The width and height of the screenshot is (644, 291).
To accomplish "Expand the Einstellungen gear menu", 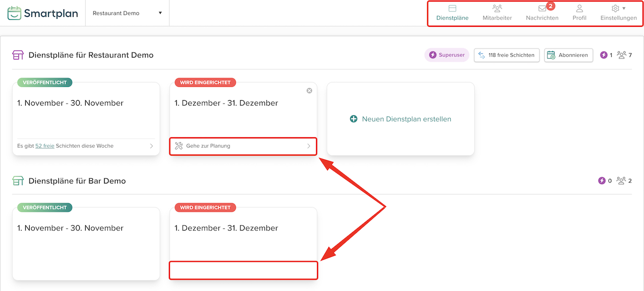I will coord(618,13).
